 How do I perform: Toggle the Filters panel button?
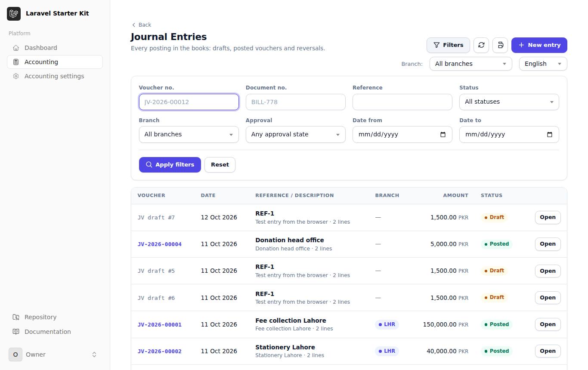click(x=448, y=45)
